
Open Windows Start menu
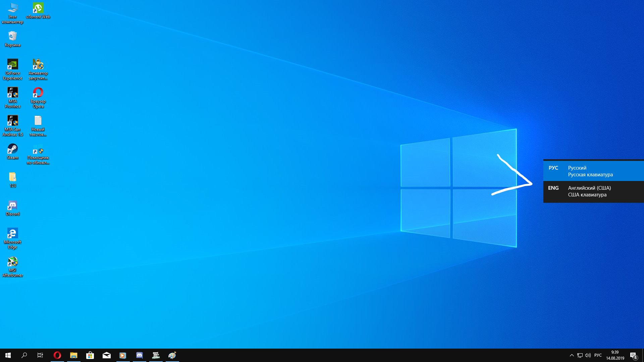[x=8, y=355]
